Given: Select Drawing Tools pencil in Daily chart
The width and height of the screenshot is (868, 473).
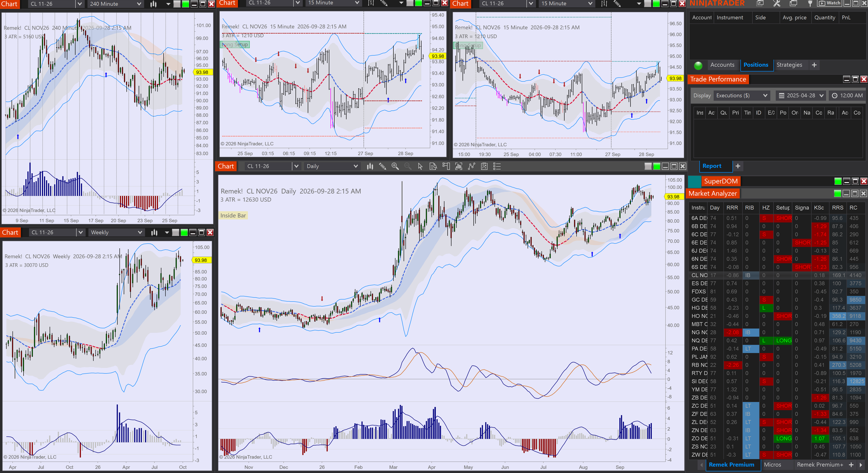Looking at the screenshot, I should 382,166.
